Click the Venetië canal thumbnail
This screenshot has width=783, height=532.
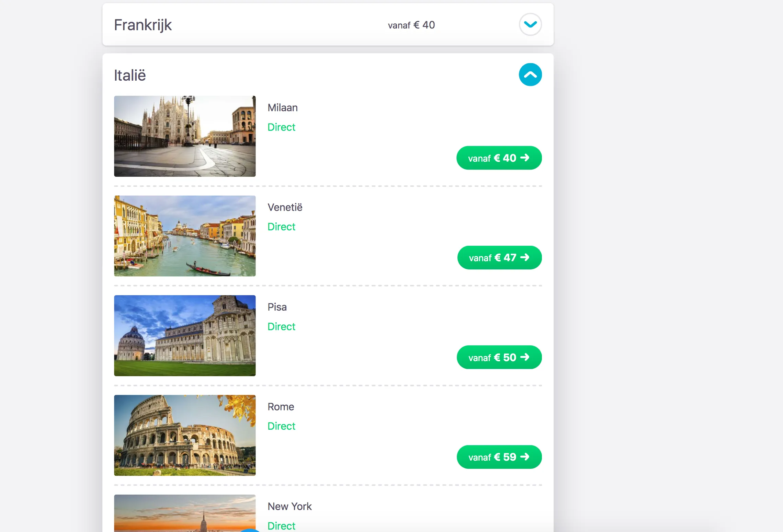pos(185,236)
